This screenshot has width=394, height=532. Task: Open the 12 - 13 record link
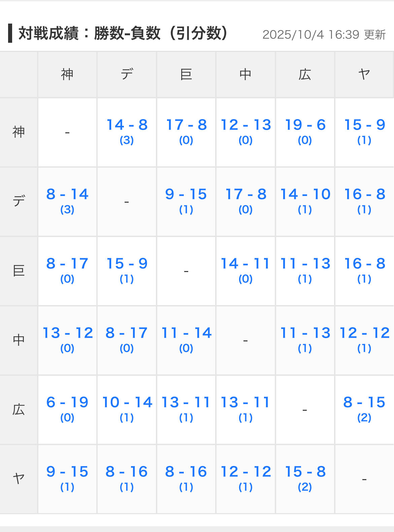click(x=245, y=125)
